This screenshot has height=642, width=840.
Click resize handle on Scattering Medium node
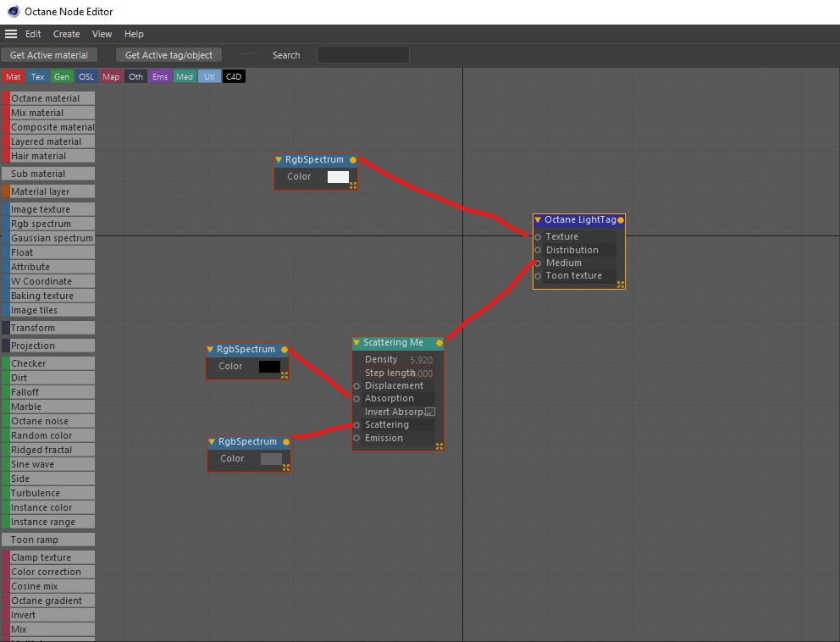[x=439, y=446]
